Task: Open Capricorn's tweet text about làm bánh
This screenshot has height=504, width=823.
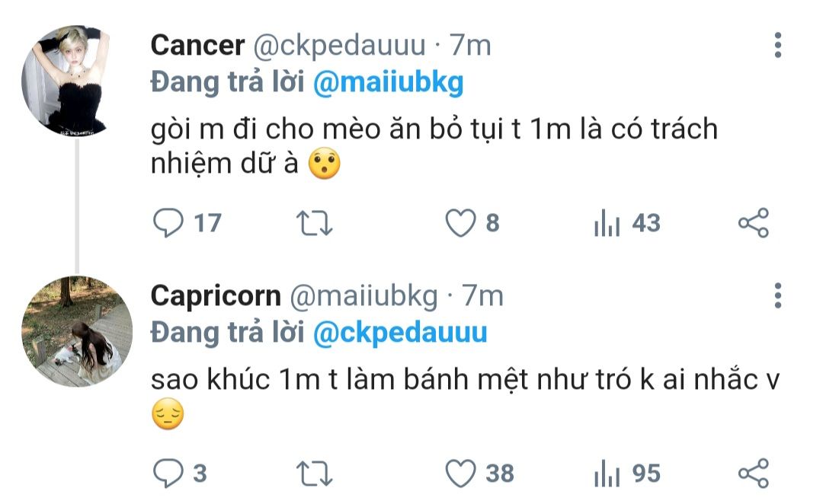Action: click(466, 397)
